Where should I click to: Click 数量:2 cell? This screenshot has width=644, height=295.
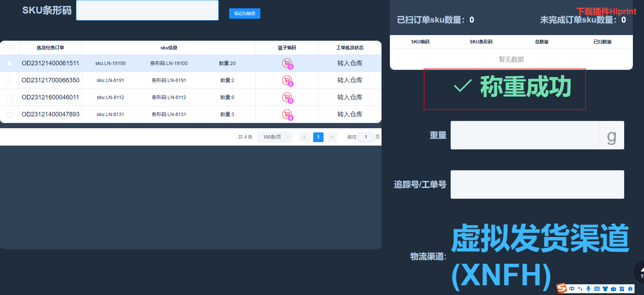[x=227, y=80]
